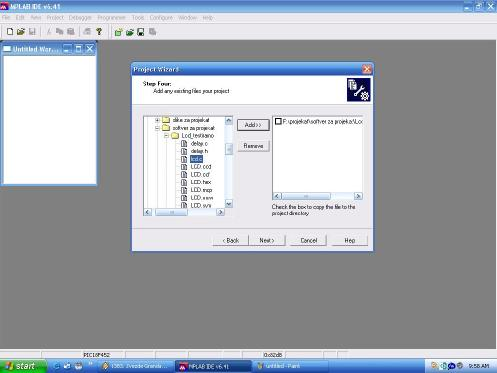This screenshot has width=497, height=373.
Task: Collapse the Lcd_testirano folder node
Action: coord(166,136)
